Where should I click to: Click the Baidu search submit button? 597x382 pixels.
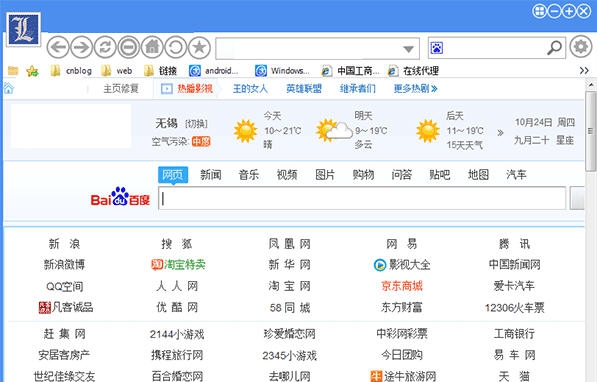coord(577,198)
